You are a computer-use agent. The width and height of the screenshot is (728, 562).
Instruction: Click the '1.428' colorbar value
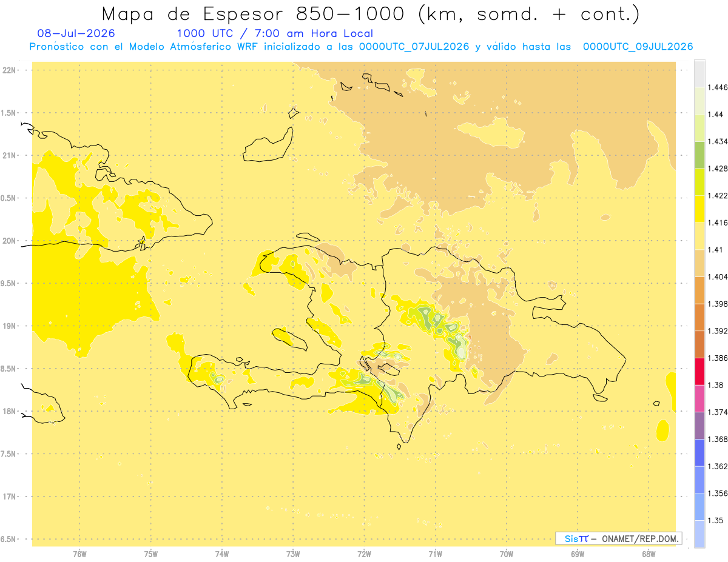pyautogui.click(x=718, y=169)
